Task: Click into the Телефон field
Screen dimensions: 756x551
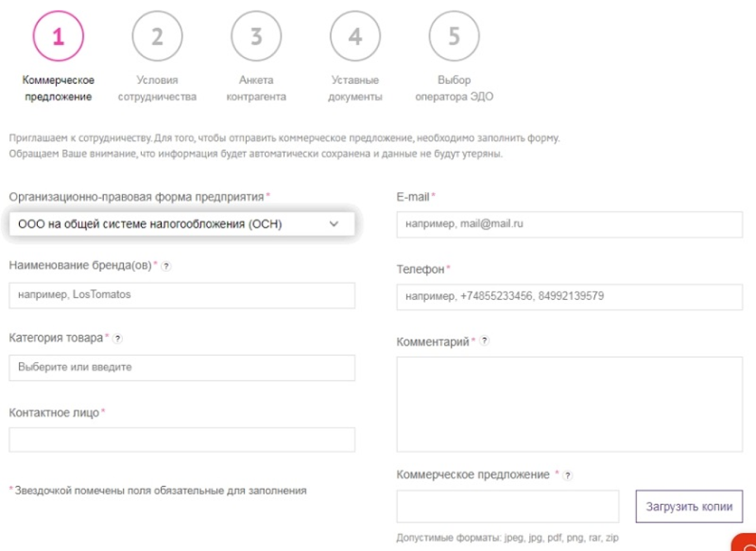Action: pos(569,297)
